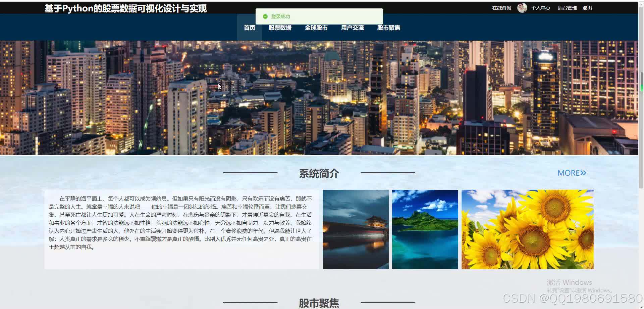Dismiss the 登录成功 notification
The image size is (644, 309).
319,16
